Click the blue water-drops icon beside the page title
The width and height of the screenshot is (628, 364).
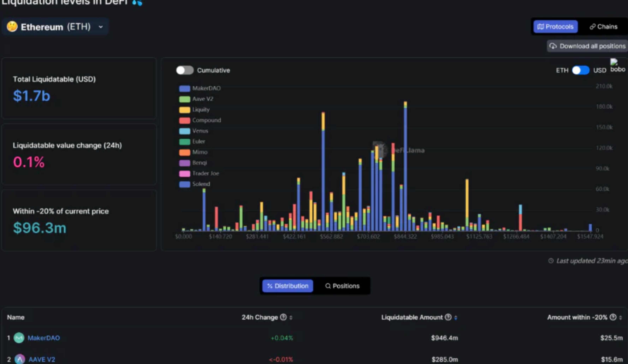coord(137,2)
